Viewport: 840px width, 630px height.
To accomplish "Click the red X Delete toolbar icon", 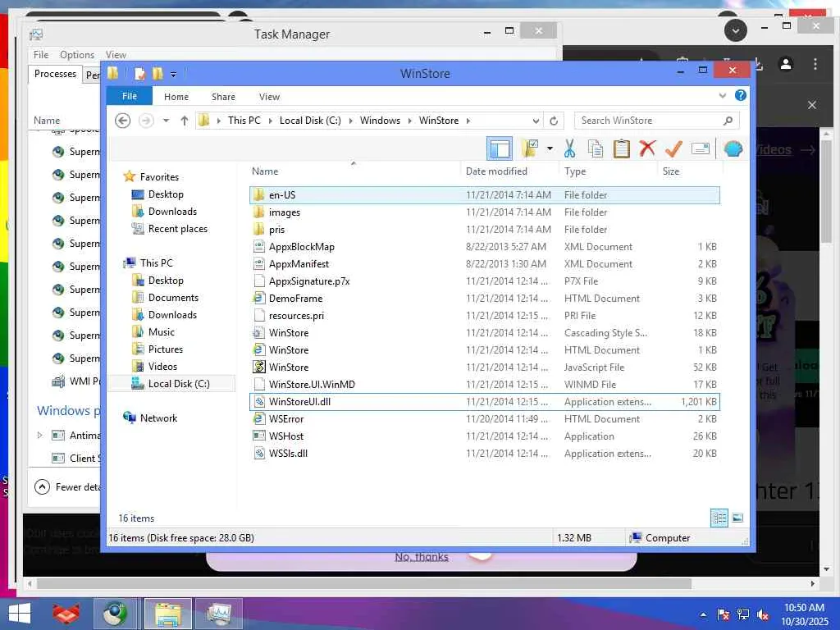I will point(647,148).
